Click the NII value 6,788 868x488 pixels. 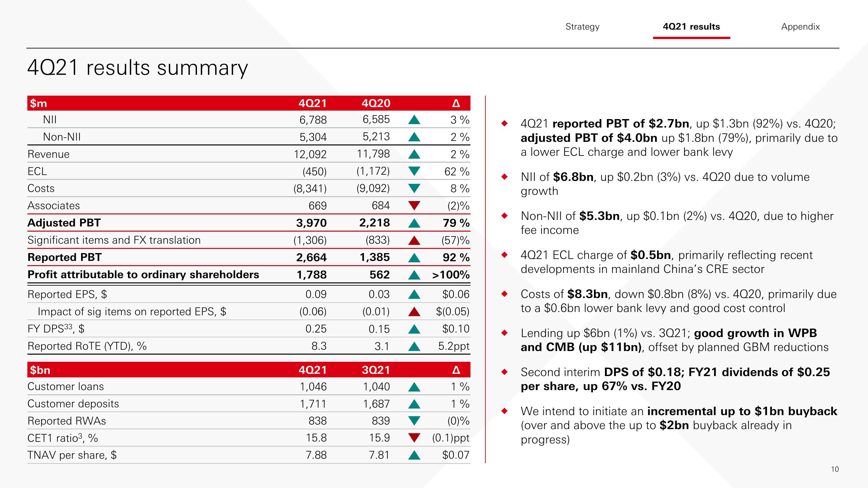pyautogui.click(x=313, y=119)
